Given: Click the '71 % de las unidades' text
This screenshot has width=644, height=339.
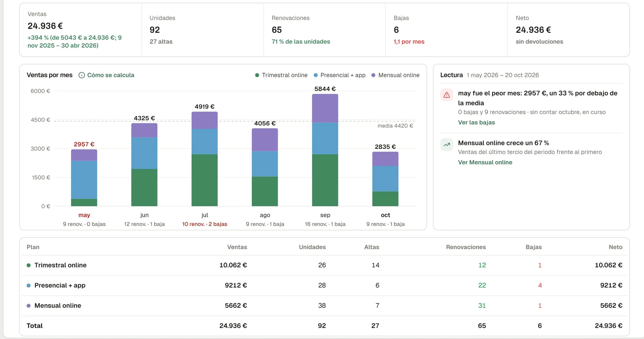Looking at the screenshot, I should [x=301, y=42].
